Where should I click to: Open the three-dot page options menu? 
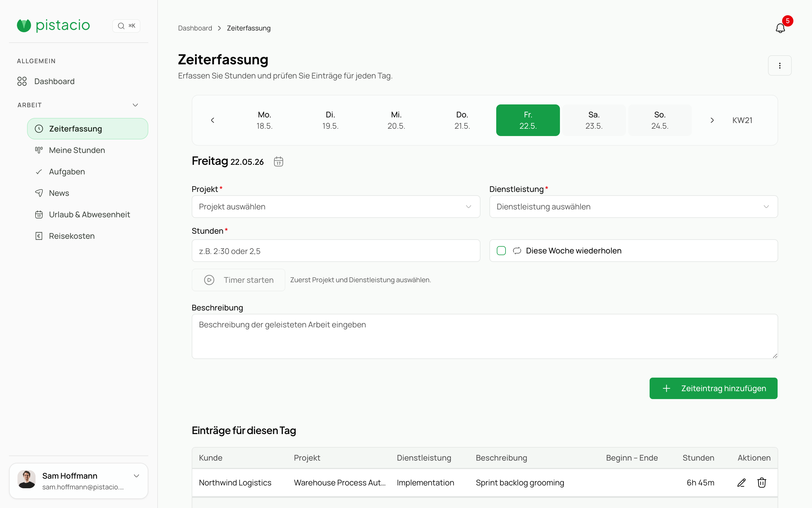tap(780, 65)
